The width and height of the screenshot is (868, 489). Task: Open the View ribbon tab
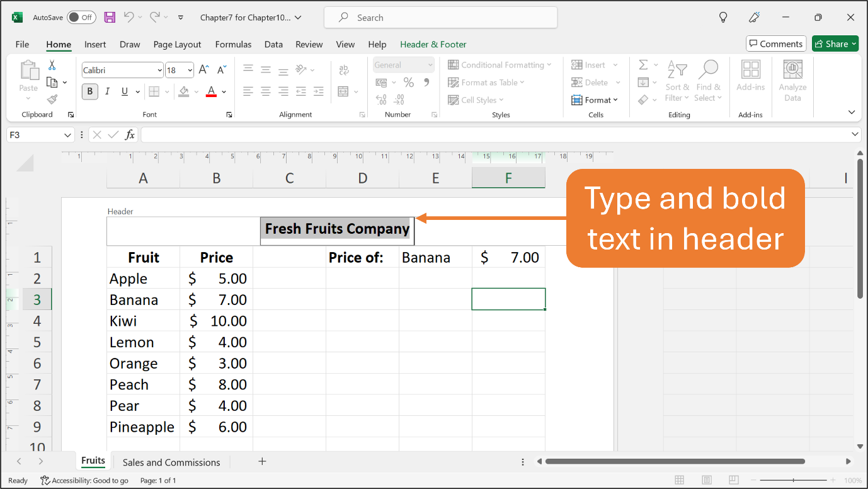(x=345, y=44)
